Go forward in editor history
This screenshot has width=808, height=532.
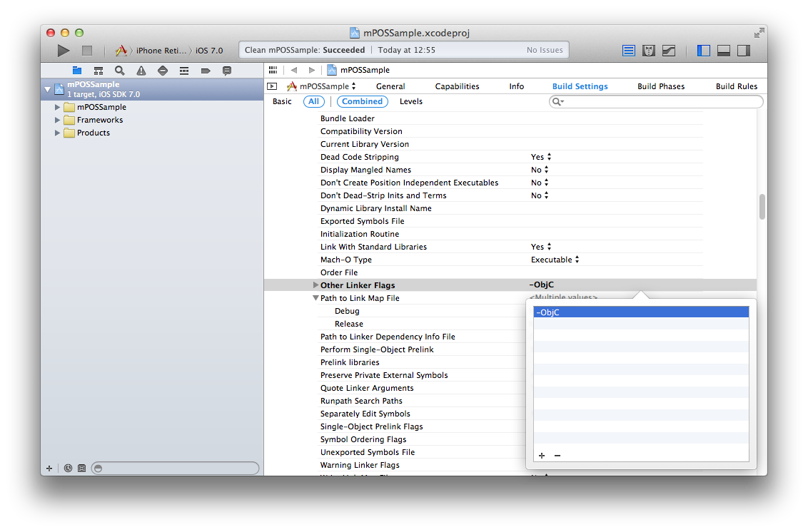pyautogui.click(x=312, y=70)
